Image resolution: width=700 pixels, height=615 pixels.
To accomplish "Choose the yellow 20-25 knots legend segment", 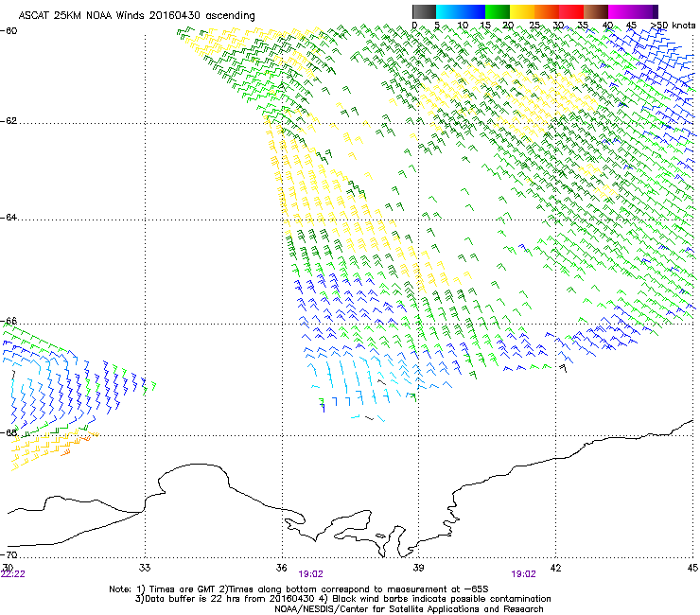I will coord(522,11).
